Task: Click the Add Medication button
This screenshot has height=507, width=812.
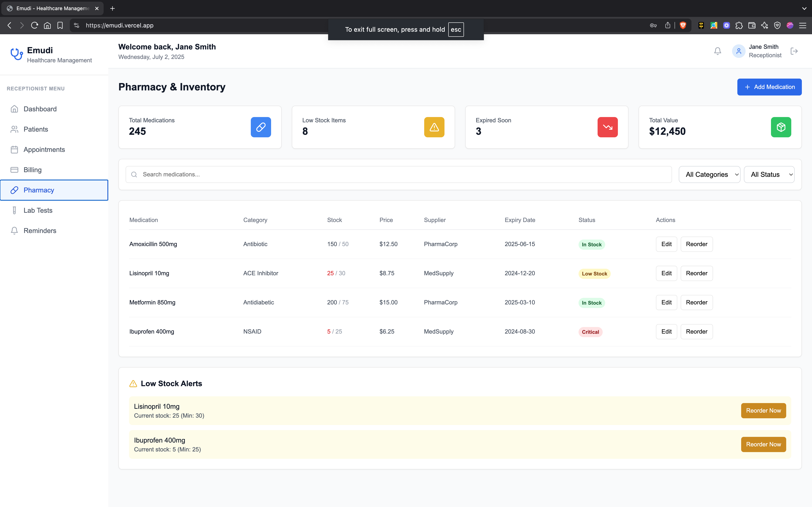Action: 769,87
